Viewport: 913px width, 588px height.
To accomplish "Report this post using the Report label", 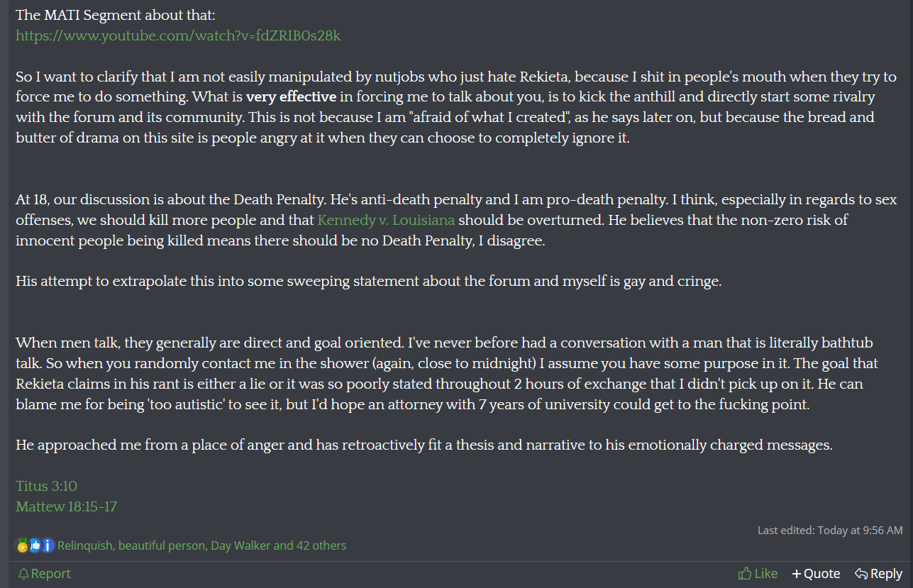I will [51, 574].
